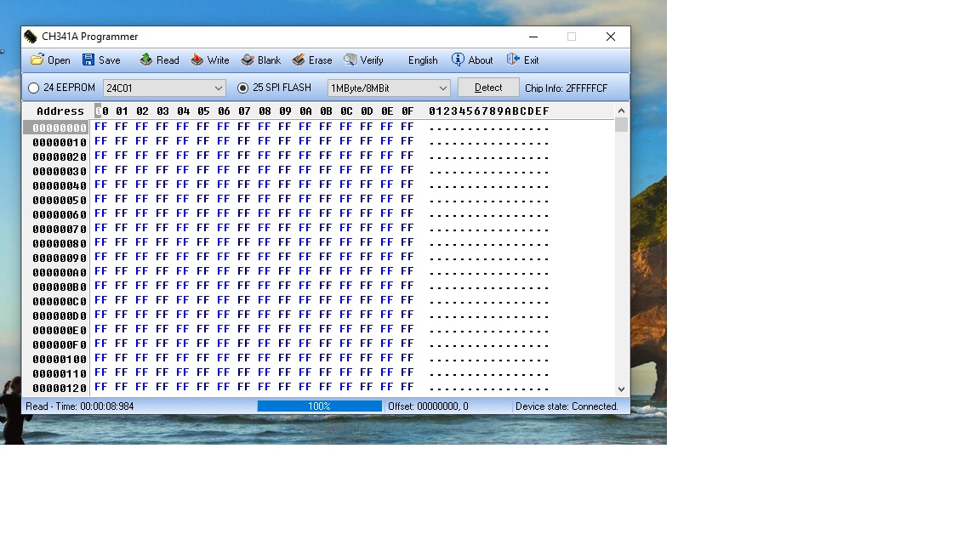Click the About info icon
This screenshot has width=980, height=551.
pos(458,60)
